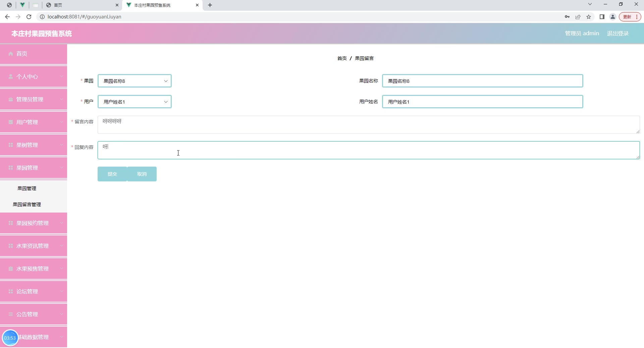Image resolution: width=644 pixels, height=348 pixels.
Task: Click the password key icon in address bar
Action: pyautogui.click(x=567, y=17)
